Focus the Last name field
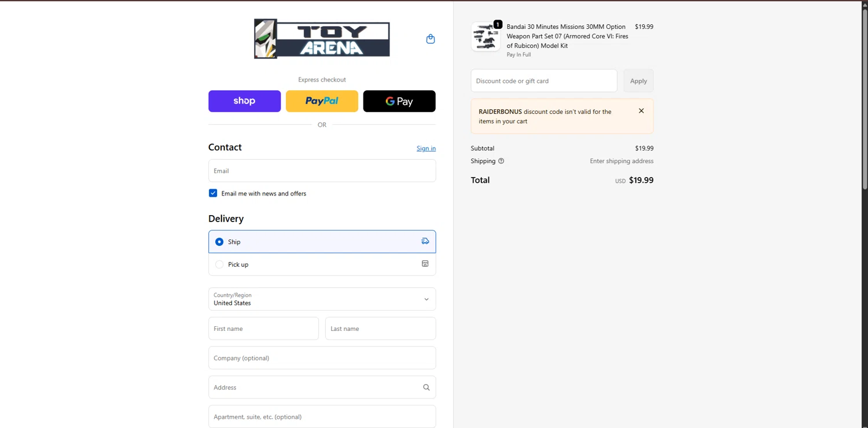This screenshot has height=428, width=868. (x=380, y=329)
